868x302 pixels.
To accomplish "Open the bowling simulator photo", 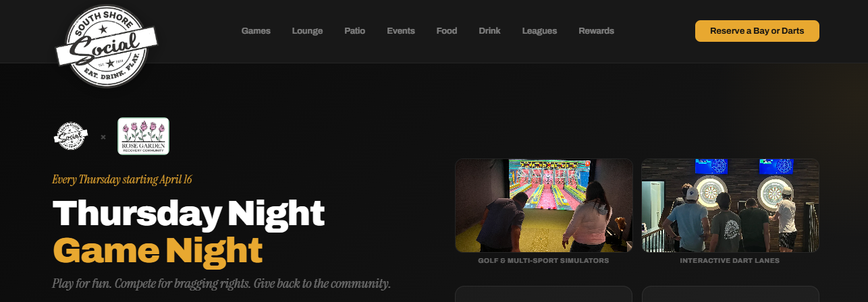I will pyautogui.click(x=544, y=206).
